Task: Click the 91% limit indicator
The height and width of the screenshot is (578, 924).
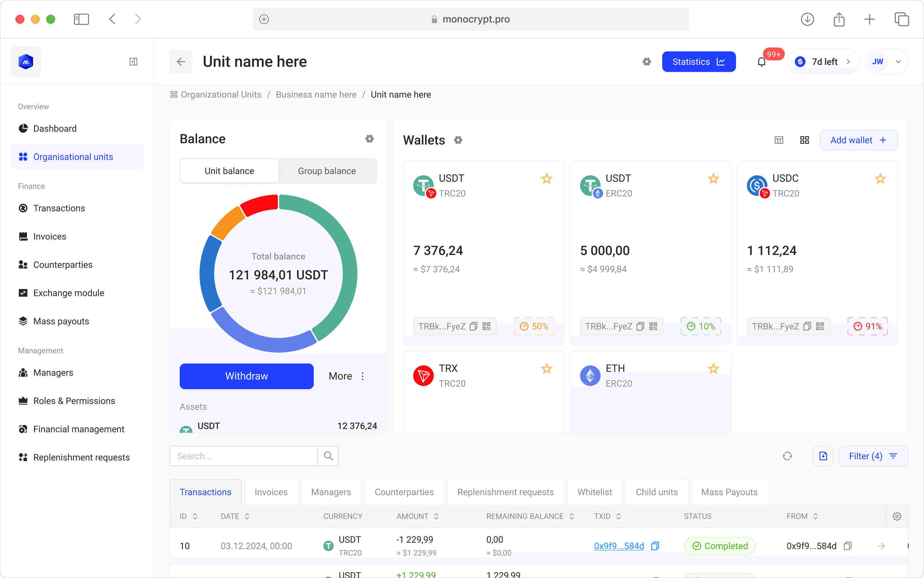Action: [x=868, y=327]
